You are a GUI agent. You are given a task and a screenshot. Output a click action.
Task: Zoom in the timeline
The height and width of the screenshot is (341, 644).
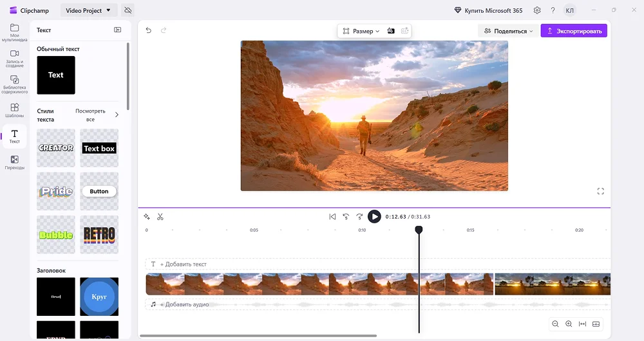[x=569, y=324]
